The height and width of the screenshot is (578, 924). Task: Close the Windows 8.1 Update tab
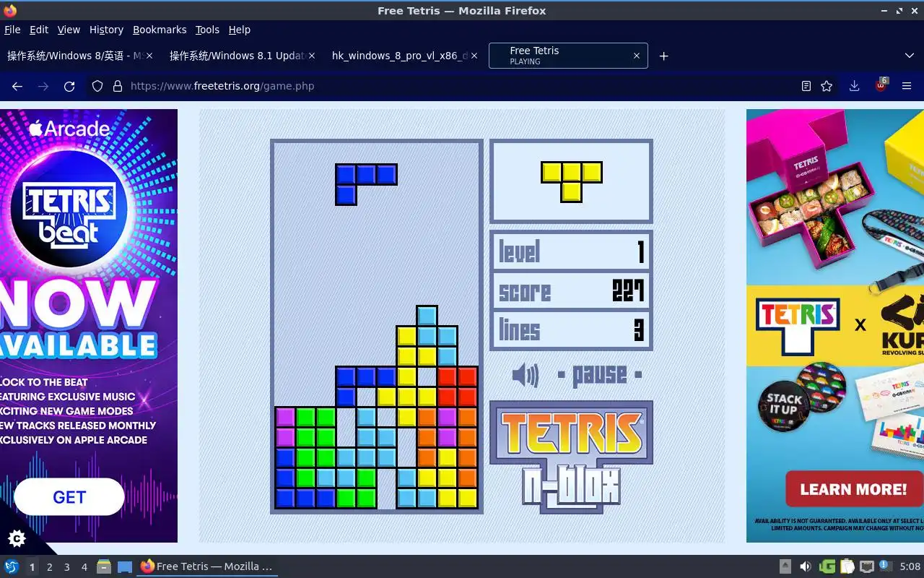point(311,56)
